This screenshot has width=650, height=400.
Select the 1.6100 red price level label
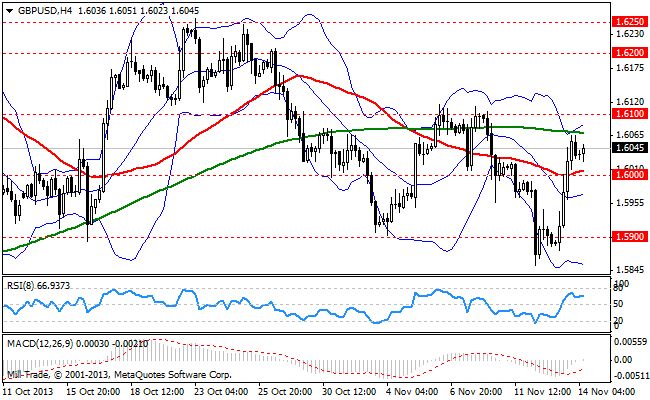point(630,114)
